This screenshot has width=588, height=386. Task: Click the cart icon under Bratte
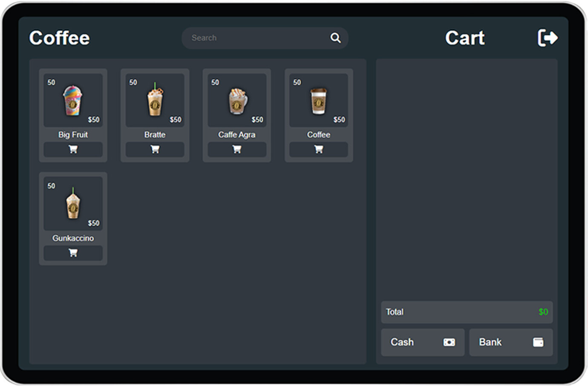(x=155, y=149)
